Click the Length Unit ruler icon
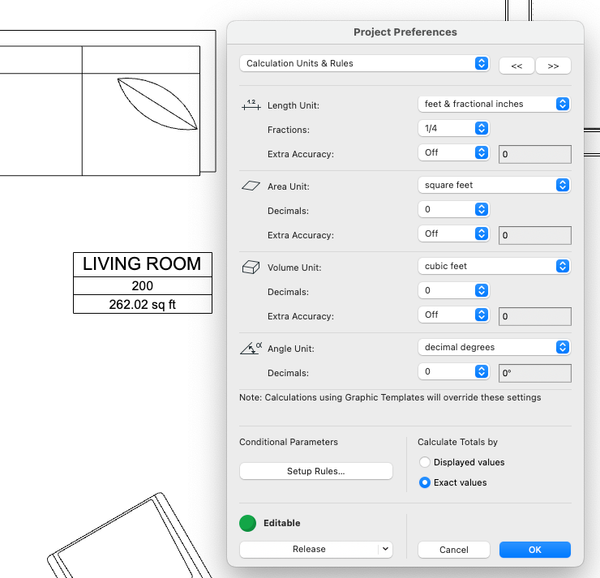Screen dimensions: 600x578 tap(251, 105)
